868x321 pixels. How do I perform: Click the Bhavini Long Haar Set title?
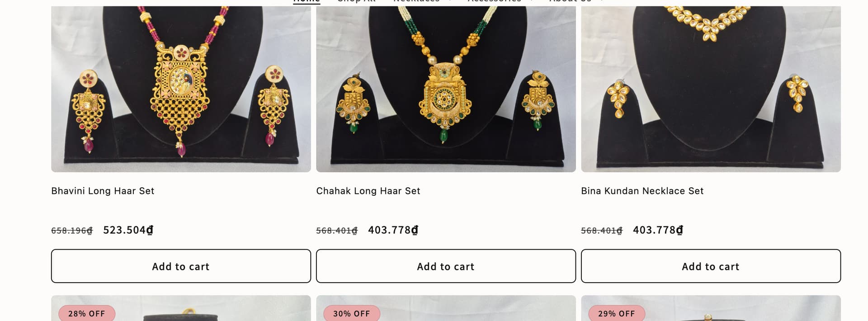coord(103,191)
